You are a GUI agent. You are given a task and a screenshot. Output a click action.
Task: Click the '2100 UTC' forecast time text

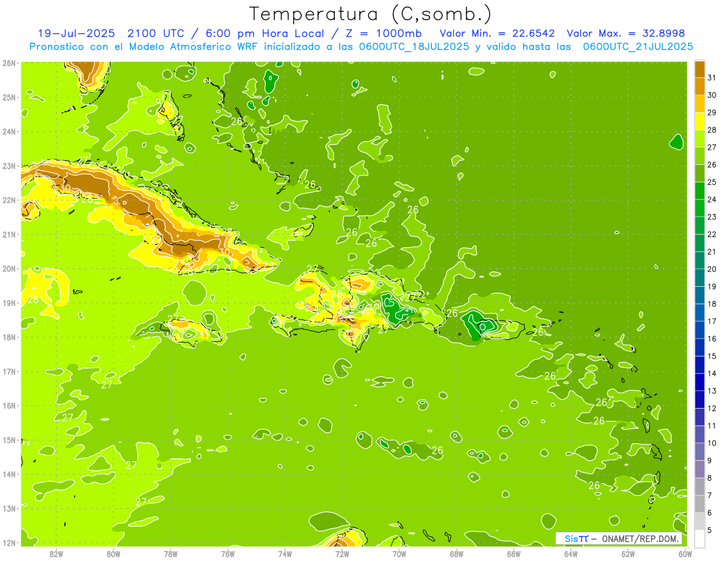(155, 33)
